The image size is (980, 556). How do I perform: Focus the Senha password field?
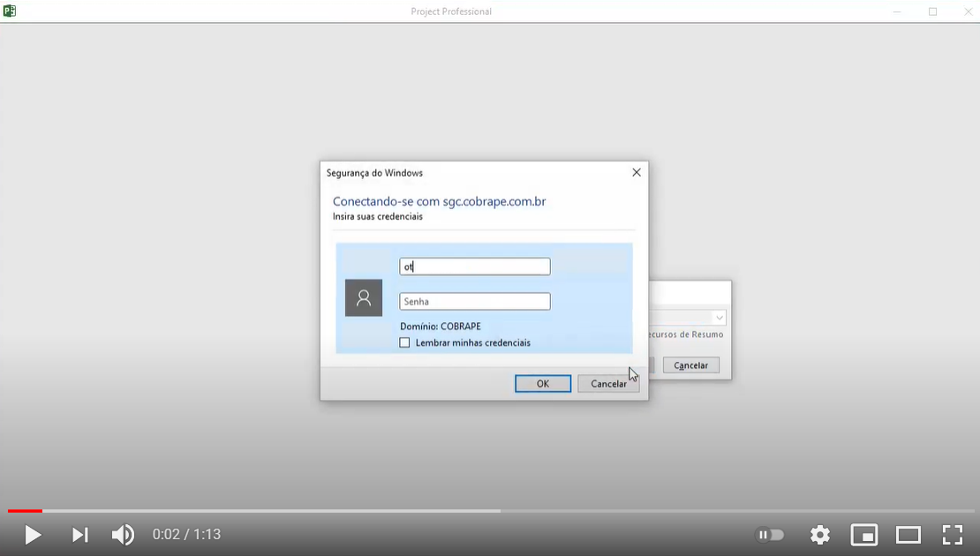point(475,302)
